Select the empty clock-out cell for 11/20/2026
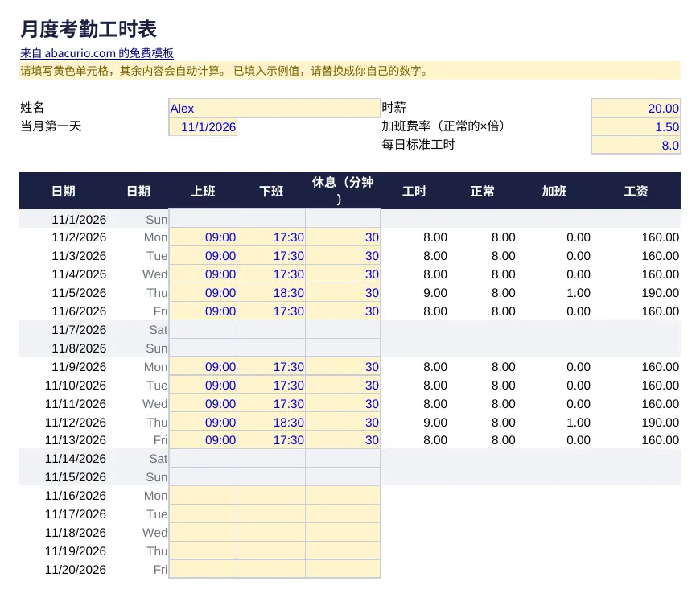This screenshot has height=598, width=700. [271, 569]
